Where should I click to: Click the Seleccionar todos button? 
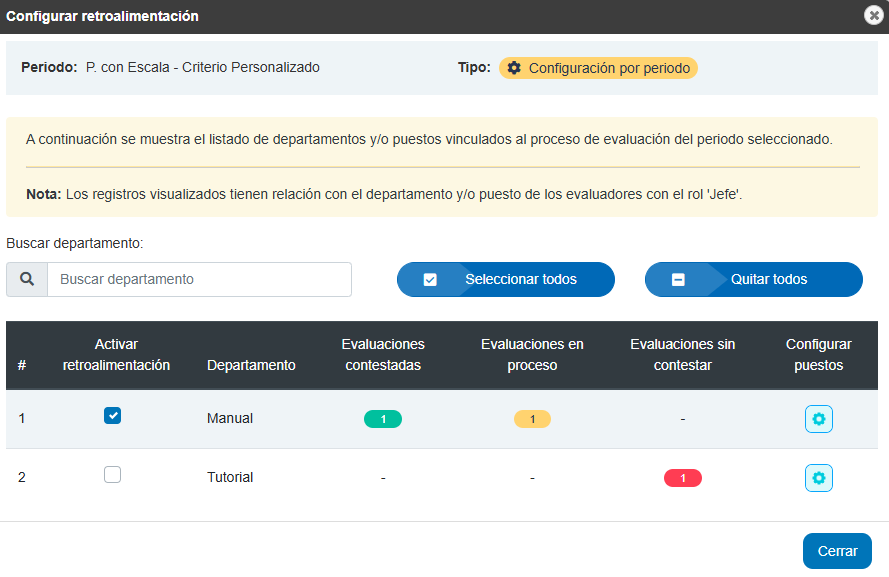(x=506, y=279)
